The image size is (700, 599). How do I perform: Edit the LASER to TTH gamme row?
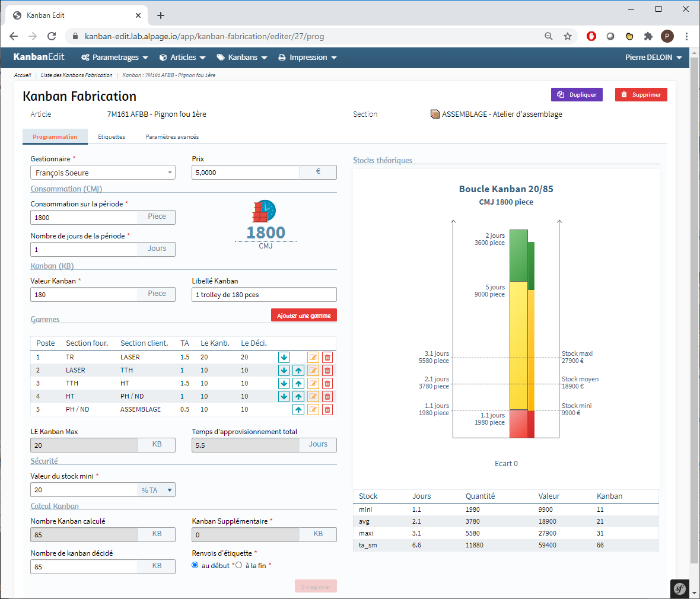(x=313, y=370)
